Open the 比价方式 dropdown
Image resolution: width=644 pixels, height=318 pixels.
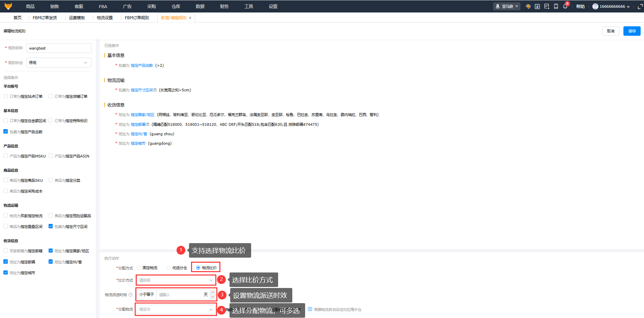[176, 280]
